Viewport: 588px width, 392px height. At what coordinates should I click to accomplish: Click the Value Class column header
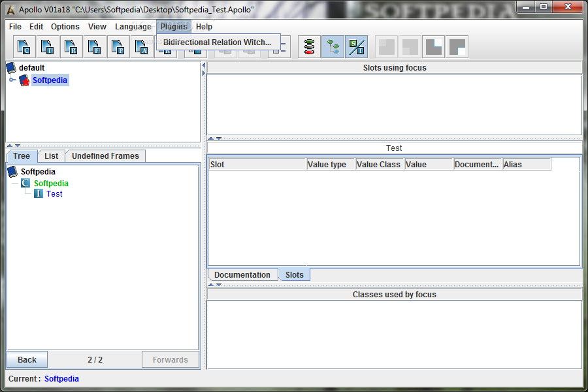click(380, 164)
